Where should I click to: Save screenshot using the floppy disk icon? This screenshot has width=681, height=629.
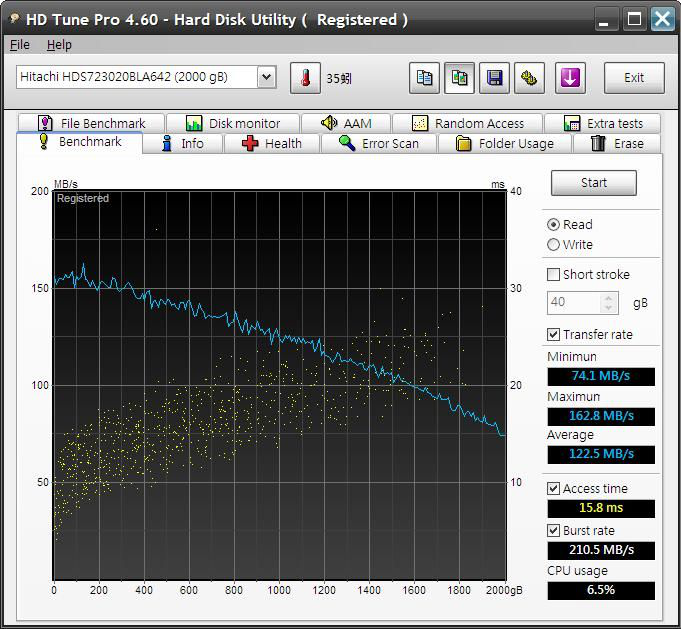point(494,78)
